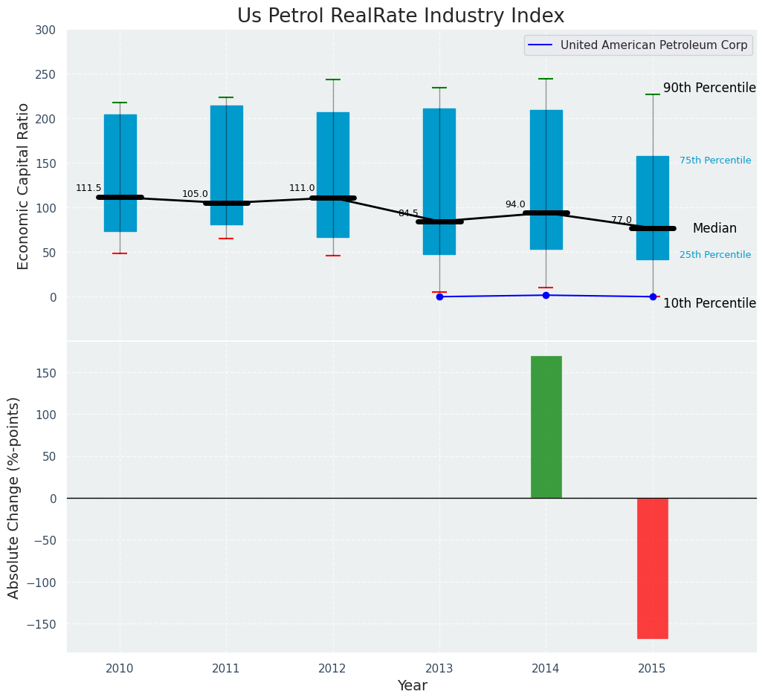Click the 2015 blue percentile box
Screen dimensions: 765x700
tap(652, 186)
